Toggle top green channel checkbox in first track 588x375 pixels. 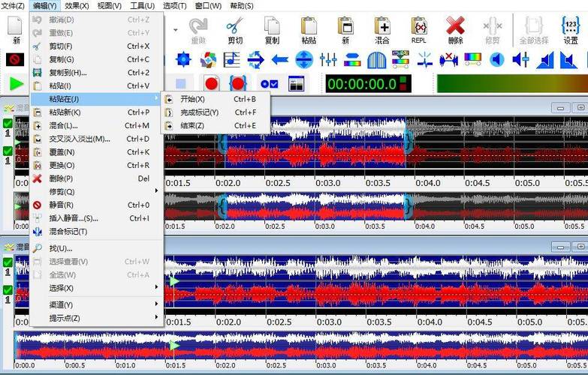pos(8,124)
